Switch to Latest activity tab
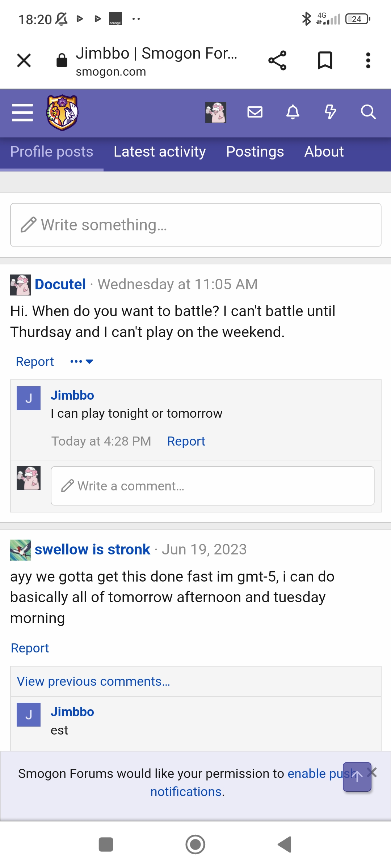 pos(160,152)
